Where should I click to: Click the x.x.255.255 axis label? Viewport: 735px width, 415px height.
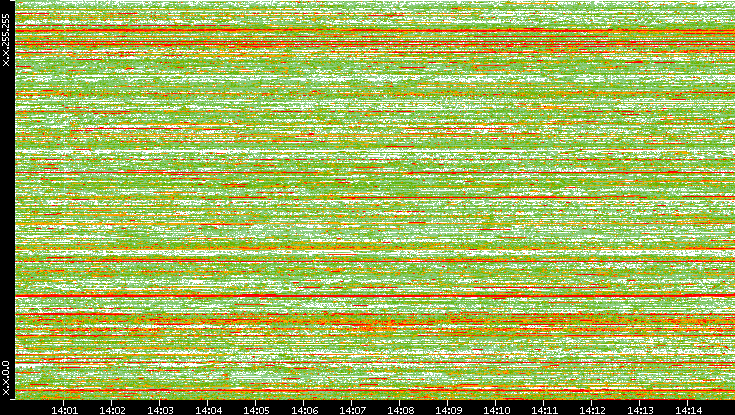coord(6,40)
